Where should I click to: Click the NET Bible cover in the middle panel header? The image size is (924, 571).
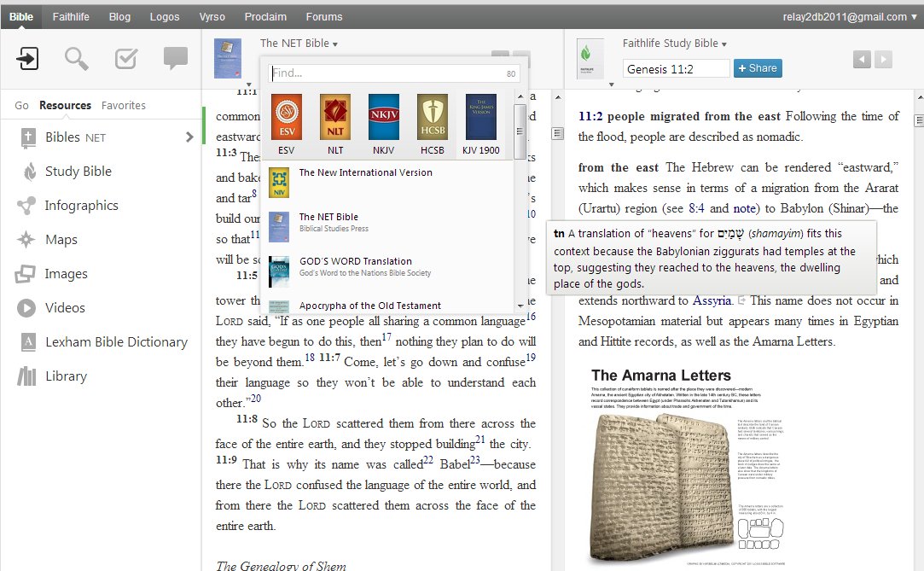[228, 58]
